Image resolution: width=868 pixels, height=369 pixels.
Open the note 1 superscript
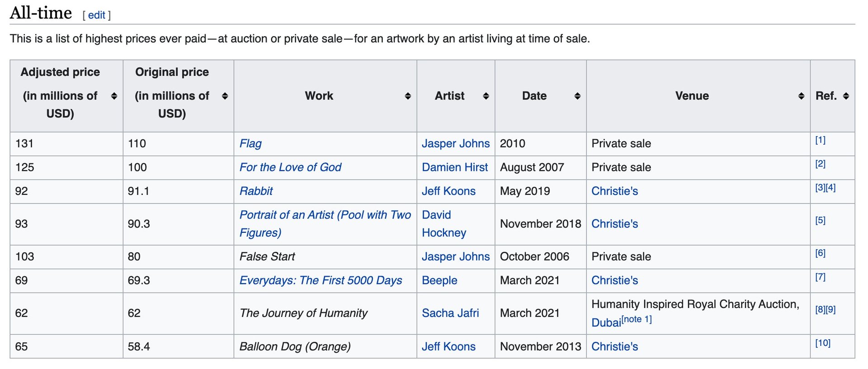point(637,319)
